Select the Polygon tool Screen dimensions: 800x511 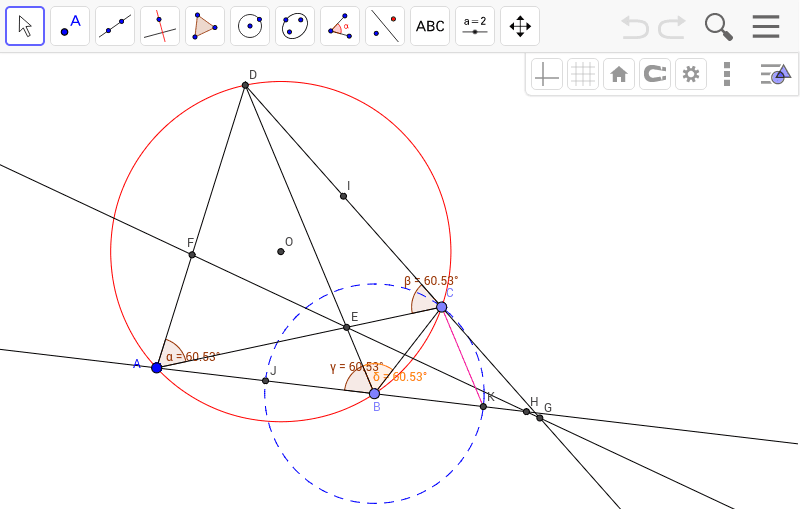pyautogui.click(x=205, y=26)
